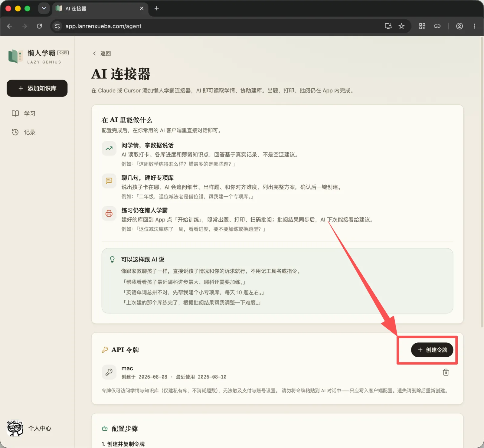
Task: Click the chat bubble icon beside 聊几句
Action: pyautogui.click(x=109, y=181)
